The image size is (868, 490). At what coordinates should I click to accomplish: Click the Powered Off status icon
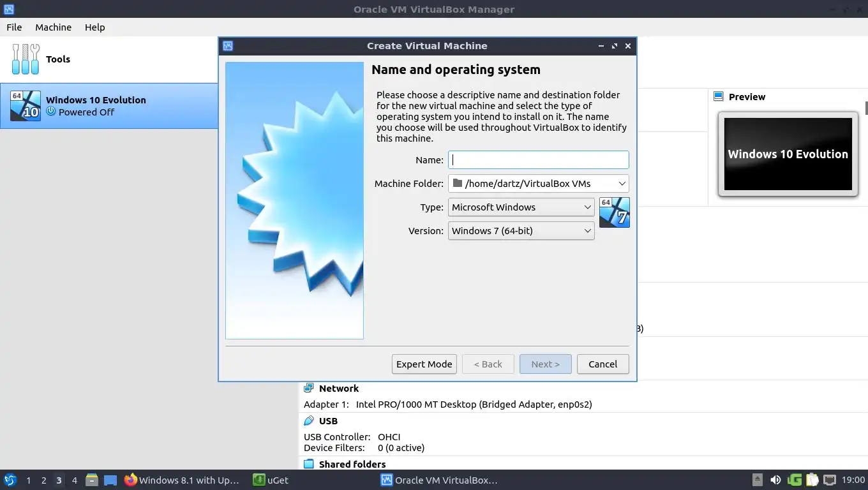coord(51,112)
